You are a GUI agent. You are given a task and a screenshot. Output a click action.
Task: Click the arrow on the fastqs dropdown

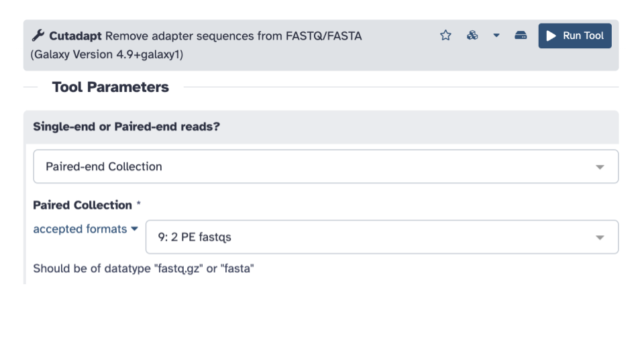point(600,237)
